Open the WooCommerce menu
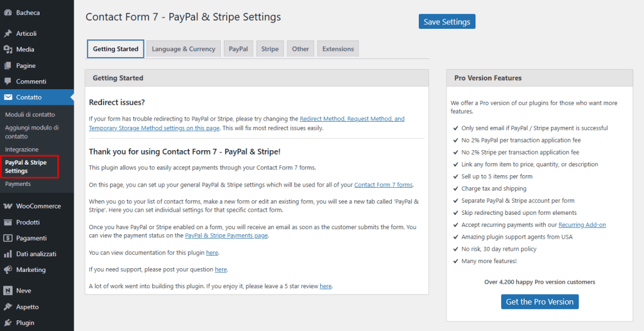 pyautogui.click(x=37, y=206)
